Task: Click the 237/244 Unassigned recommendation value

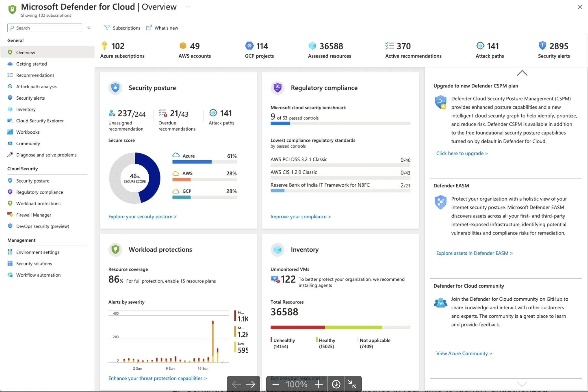Action: 132,113
